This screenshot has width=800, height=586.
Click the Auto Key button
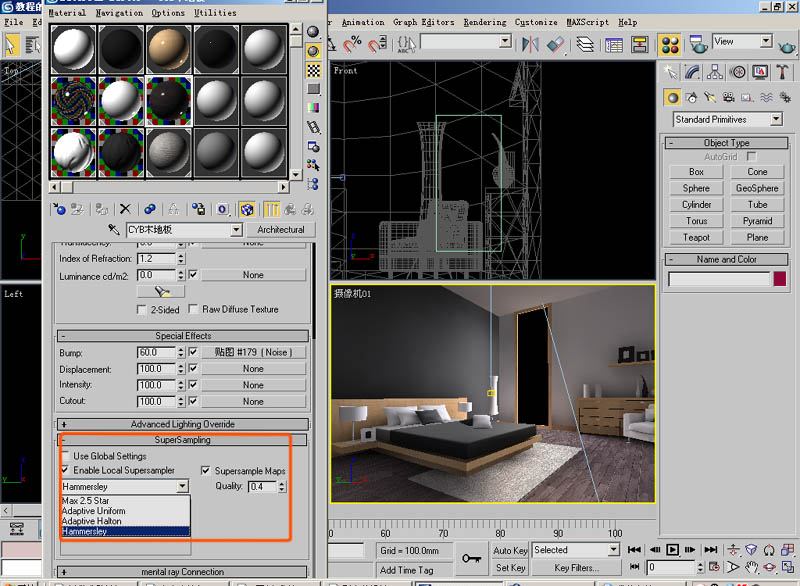tap(510, 550)
